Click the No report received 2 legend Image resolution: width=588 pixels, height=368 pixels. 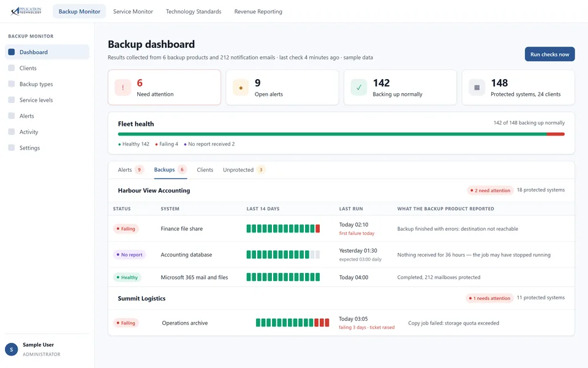point(209,144)
